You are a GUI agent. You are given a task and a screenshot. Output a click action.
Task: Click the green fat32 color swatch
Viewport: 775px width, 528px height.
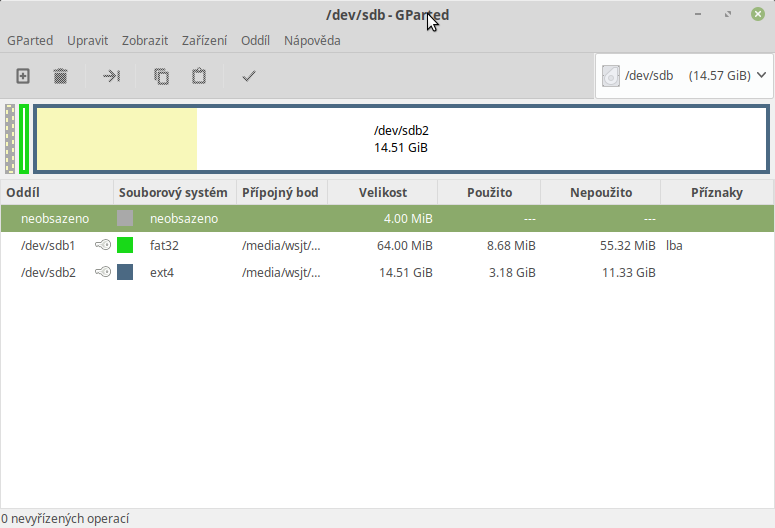[125, 245]
